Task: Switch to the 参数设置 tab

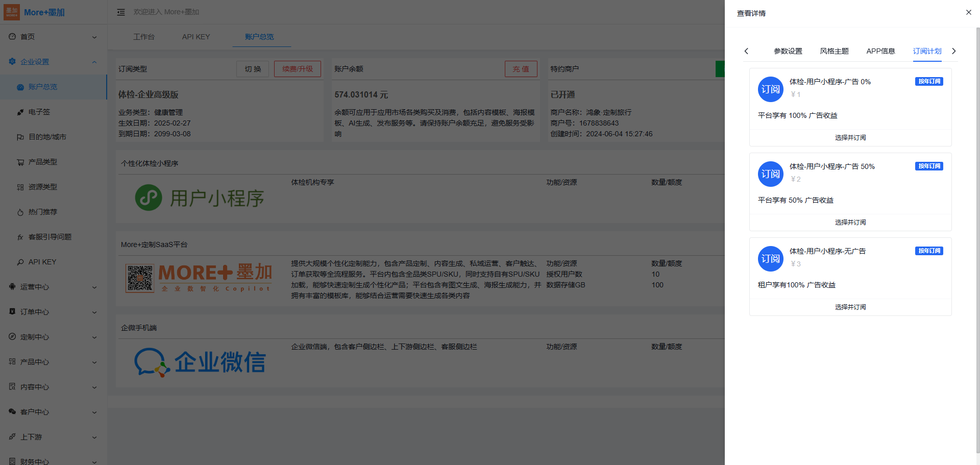Action: tap(788, 51)
